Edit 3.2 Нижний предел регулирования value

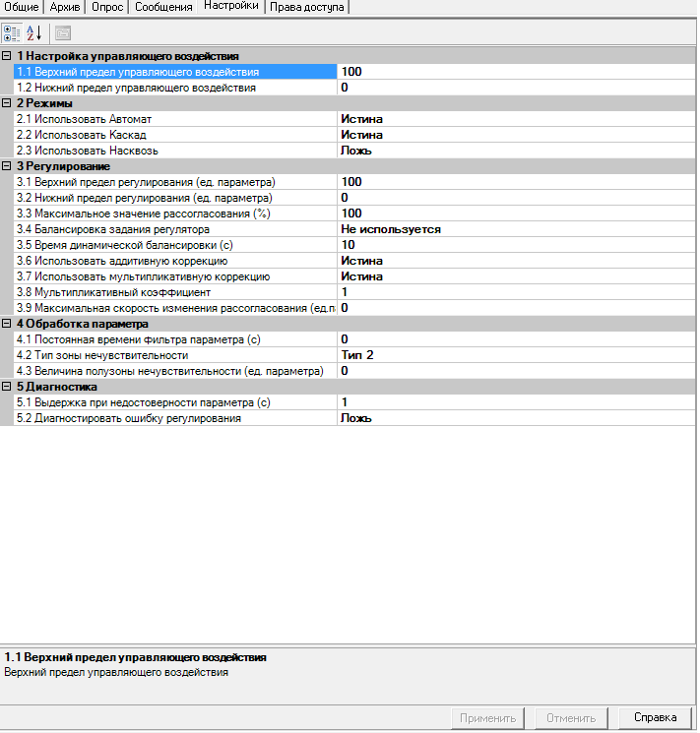[516, 198]
